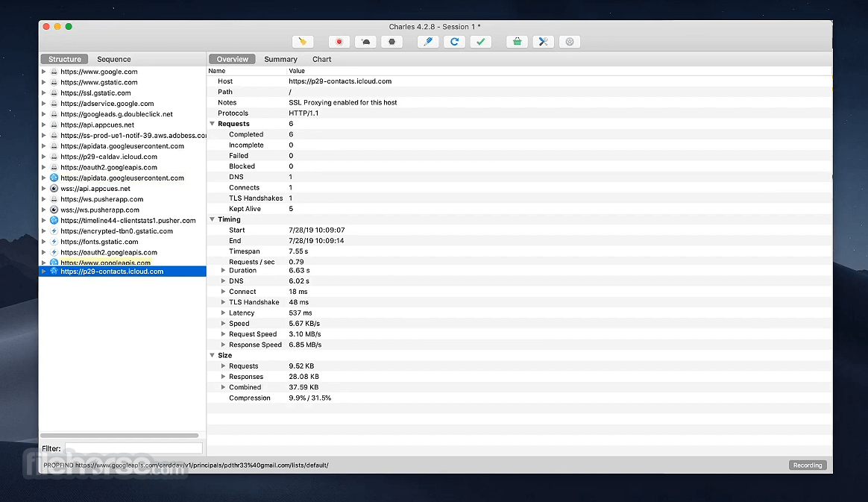Image resolution: width=868 pixels, height=502 pixels.
Task: Expand the googleads.g.doubleclick.net host node
Action: [44, 114]
